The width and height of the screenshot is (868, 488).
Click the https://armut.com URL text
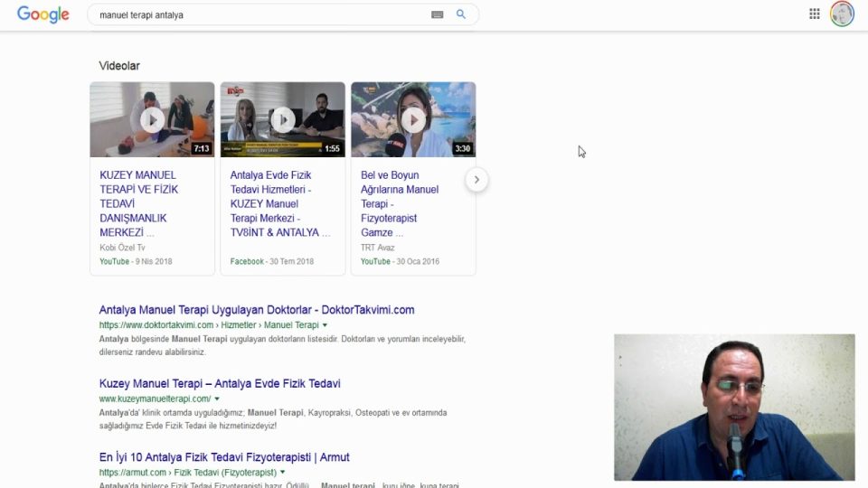point(133,473)
